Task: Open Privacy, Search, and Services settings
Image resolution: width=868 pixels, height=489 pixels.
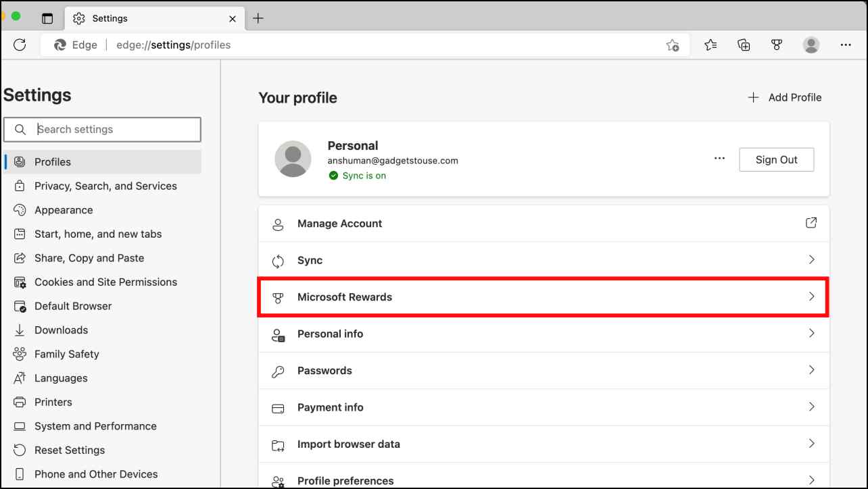Action: (x=102, y=186)
